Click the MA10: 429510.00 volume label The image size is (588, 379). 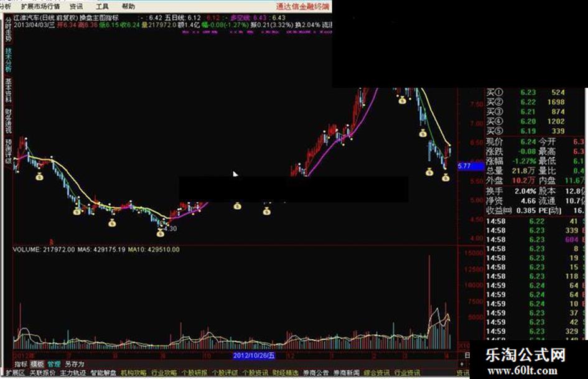pyautogui.click(x=154, y=250)
